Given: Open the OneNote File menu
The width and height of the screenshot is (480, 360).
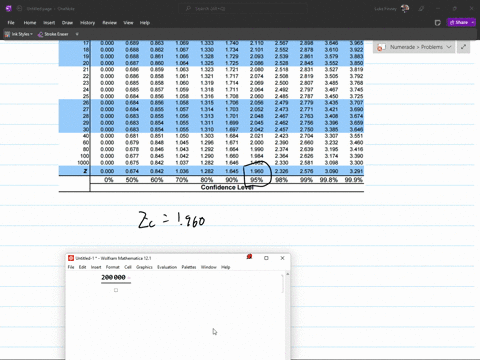Looking at the screenshot, I should click(x=11, y=23).
